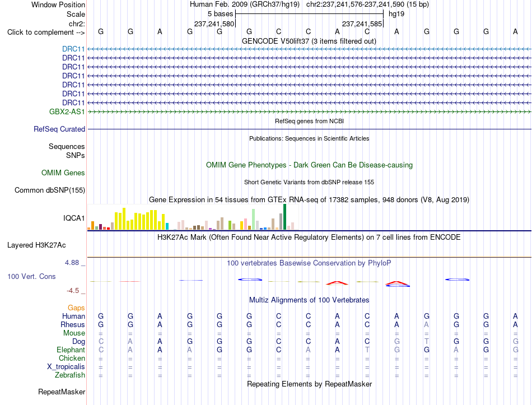
Task: Click the 237,241,585 position marker
Action: [362, 24]
